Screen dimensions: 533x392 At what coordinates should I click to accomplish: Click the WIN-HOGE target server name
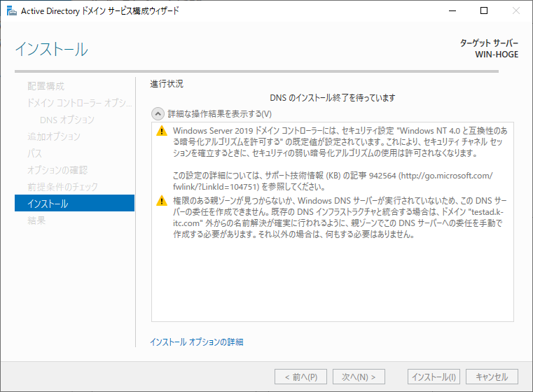(x=497, y=55)
